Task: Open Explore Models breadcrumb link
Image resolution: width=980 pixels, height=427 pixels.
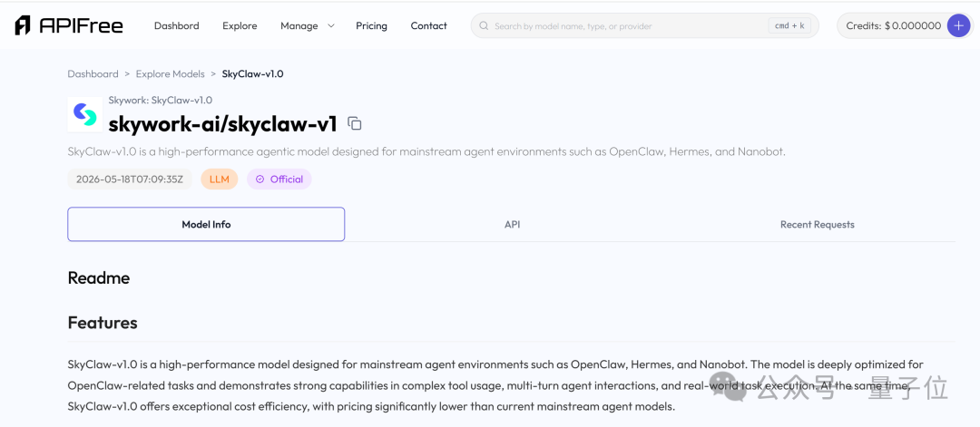Action: [170, 73]
